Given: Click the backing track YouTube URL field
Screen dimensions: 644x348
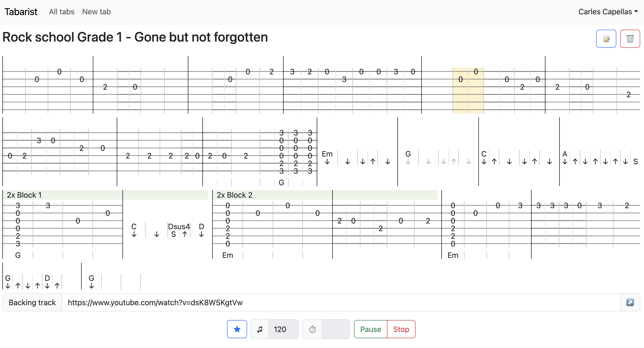Looking at the screenshot, I should point(341,302).
